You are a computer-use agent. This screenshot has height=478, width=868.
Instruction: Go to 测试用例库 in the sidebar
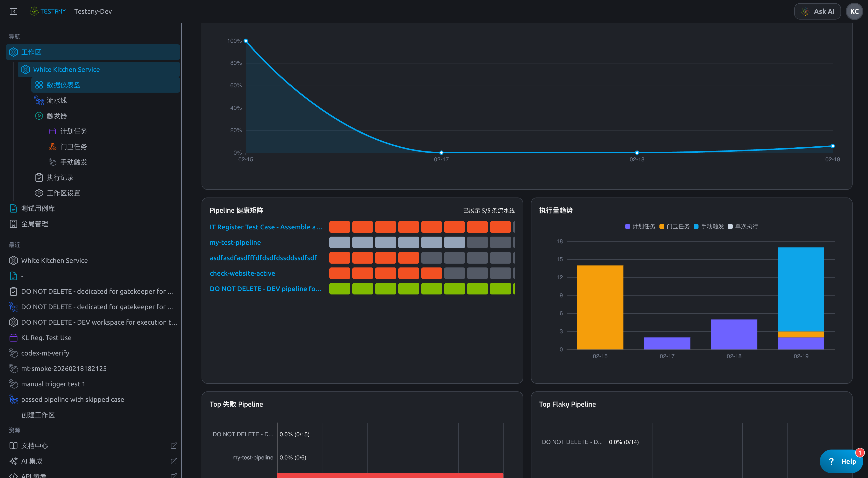tap(38, 208)
